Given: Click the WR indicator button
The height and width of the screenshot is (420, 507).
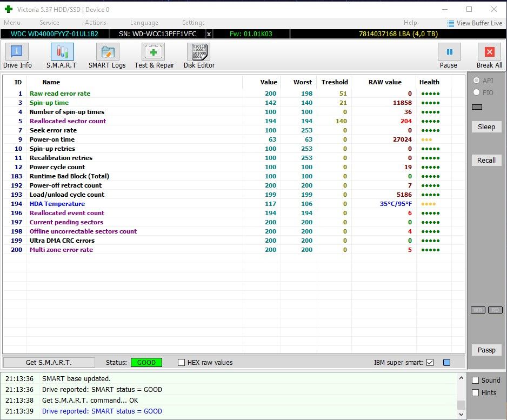Looking at the screenshot, I should coord(478,310).
